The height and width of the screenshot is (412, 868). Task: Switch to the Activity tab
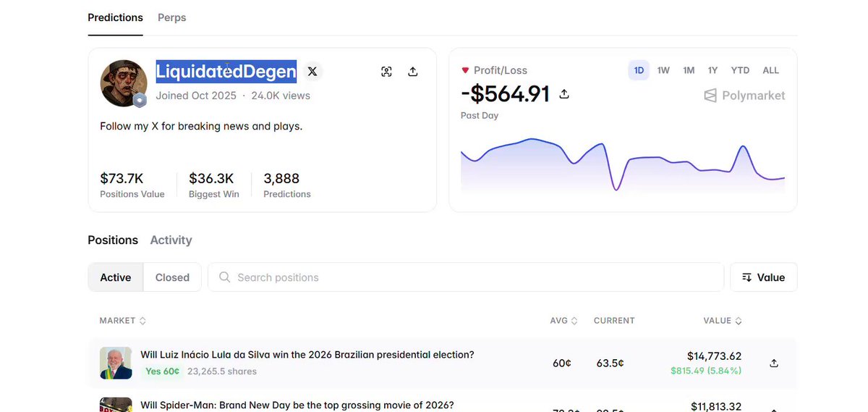tap(171, 240)
